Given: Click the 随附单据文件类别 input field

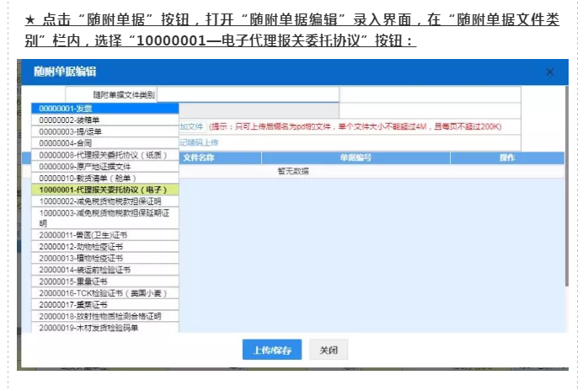Looking at the screenshot, I should pyautogui.click(x=248, y=94).
